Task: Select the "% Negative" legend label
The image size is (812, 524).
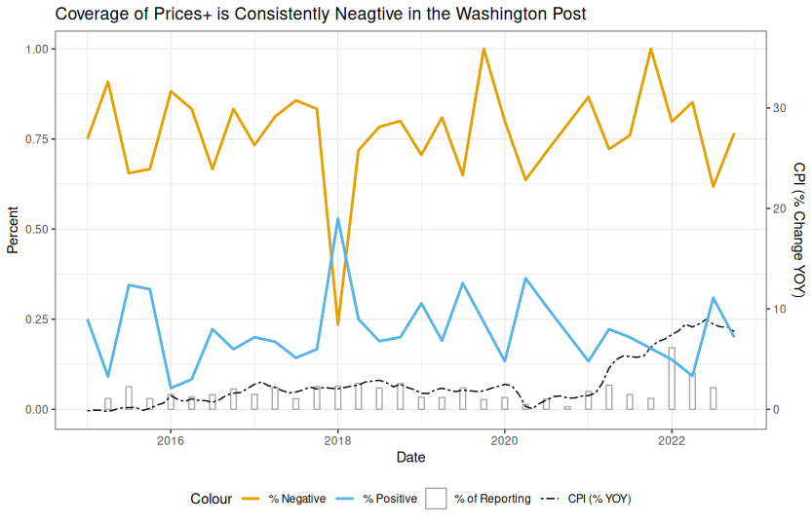Action: tap(294, 499)
